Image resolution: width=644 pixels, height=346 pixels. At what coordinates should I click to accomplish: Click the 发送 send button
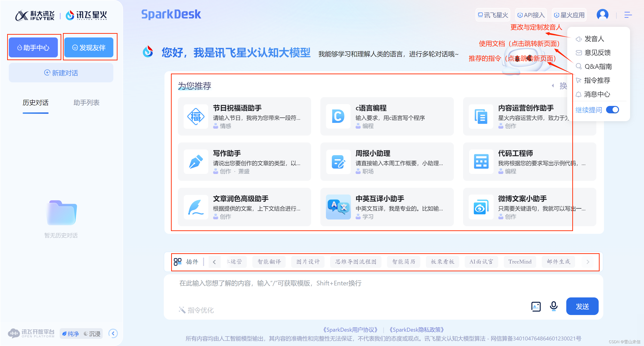coord(582,306)
